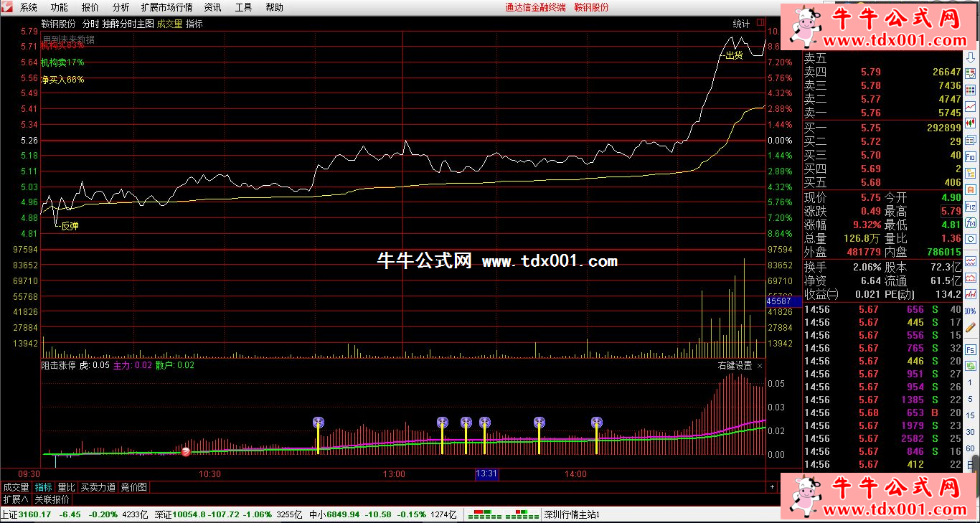Switch to the 指标 bottom tab
980x523 pixels.
tap(44, 487)
